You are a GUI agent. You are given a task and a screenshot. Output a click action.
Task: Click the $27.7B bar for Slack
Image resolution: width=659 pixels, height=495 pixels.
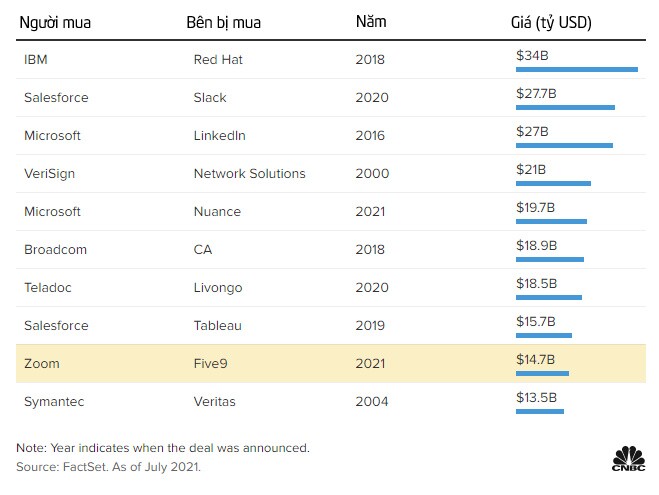[565, 108]
